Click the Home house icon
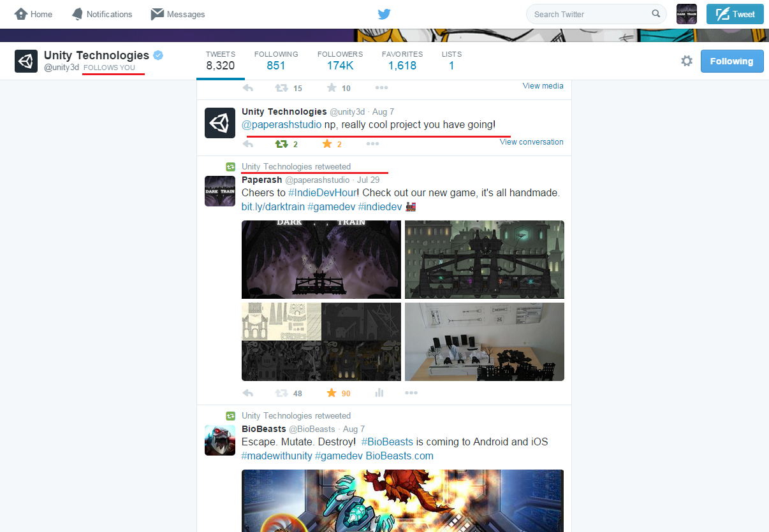The image size is (769, 532). [x=21, y=14]
